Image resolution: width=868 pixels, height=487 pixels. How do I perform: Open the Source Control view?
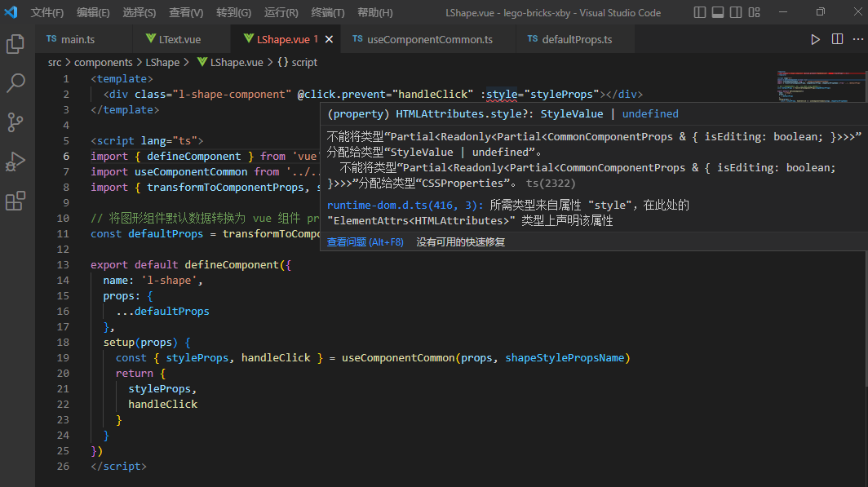[15, 122]
